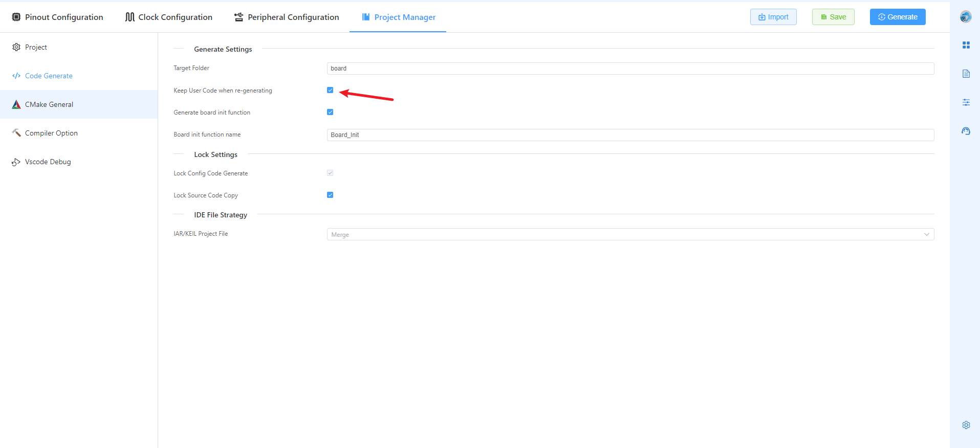Click the green Save button
The width and height of the screenshot is (980, 448).
point(833,17)
